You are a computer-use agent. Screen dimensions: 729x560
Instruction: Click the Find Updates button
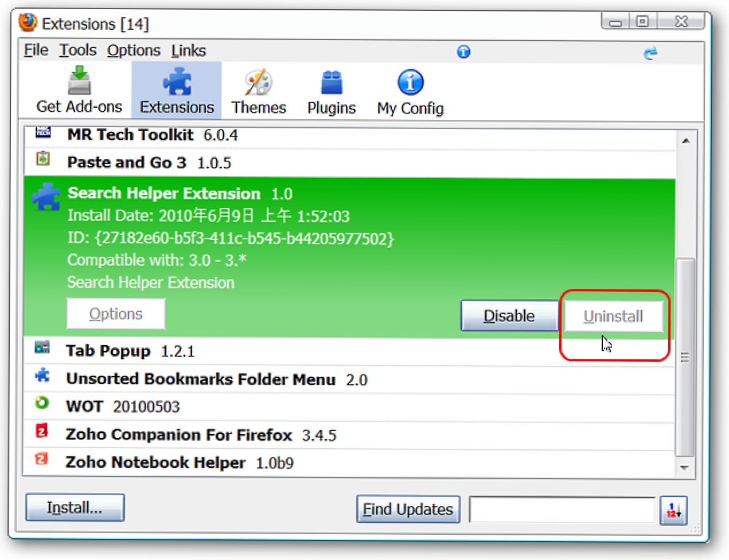[x=408, y=510]
